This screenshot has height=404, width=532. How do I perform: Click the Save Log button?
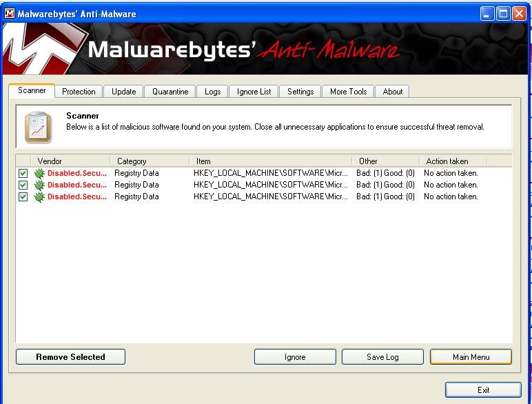(x=382, y=357)
